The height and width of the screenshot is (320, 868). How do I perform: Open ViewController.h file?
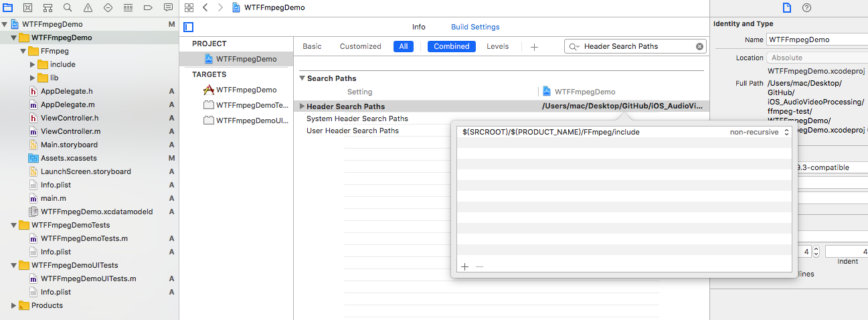tap(70, 118)
